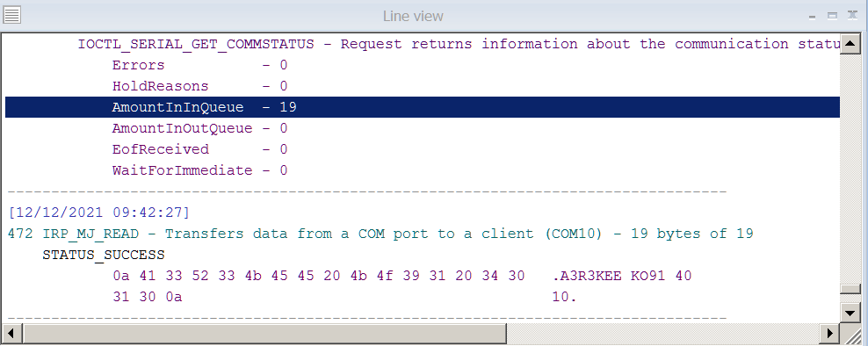Click the IOCTL_SERIAL_GET_COMMSTATUS request line

(459, 44)
